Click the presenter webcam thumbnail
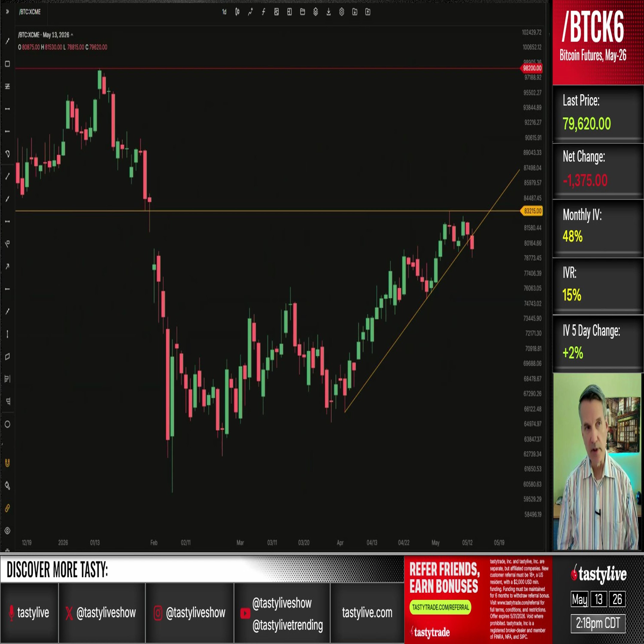 (x=597, y=461)
